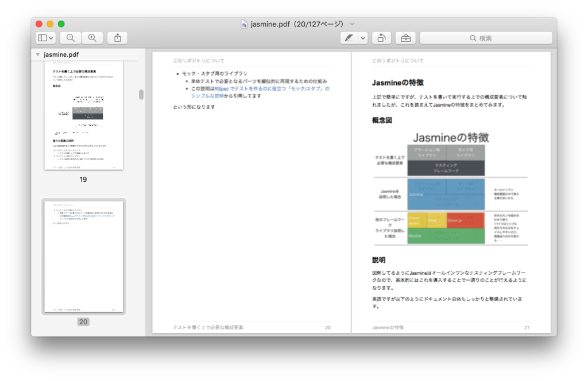Zoom out using the magnifier minus icon
The width and height of the screenshot is (588, 381).
point(71,38)
